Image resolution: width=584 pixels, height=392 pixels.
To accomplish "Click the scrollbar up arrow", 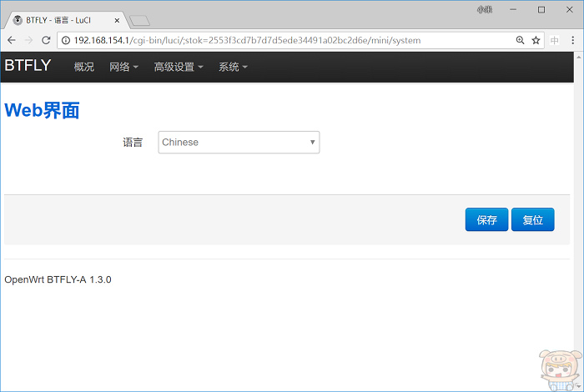I will tap(578, 57).
